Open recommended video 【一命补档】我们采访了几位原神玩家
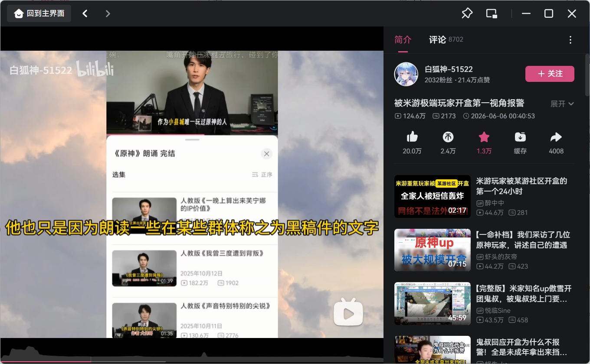The width and height of the screenshot is (590, 364). tap(523, 240)
